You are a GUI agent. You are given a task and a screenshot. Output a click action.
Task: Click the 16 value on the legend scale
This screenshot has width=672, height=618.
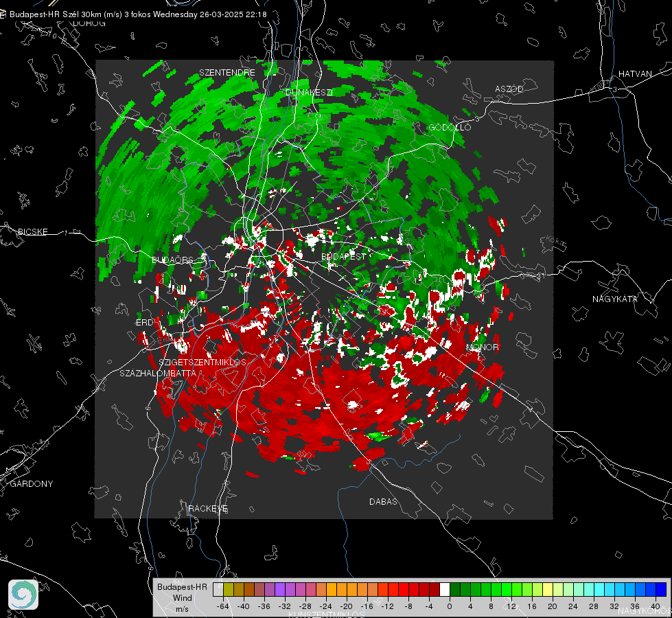(x=532, y=606)
